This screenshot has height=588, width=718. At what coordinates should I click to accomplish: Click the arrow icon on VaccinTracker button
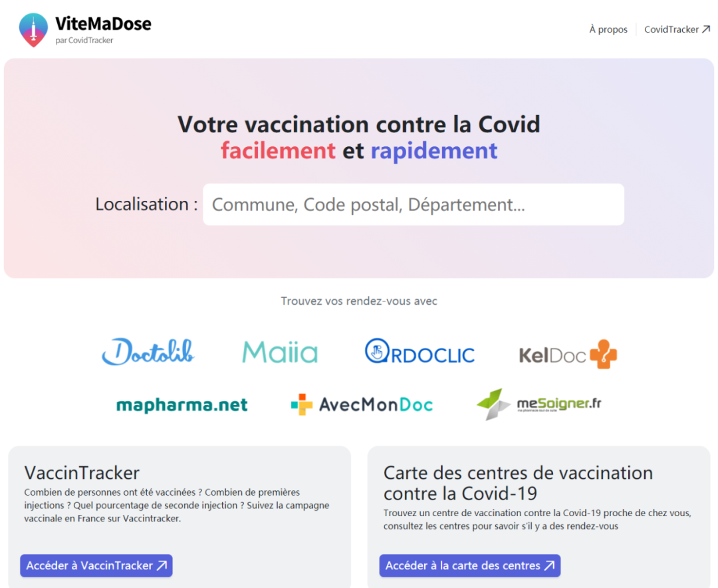point(162,566)
